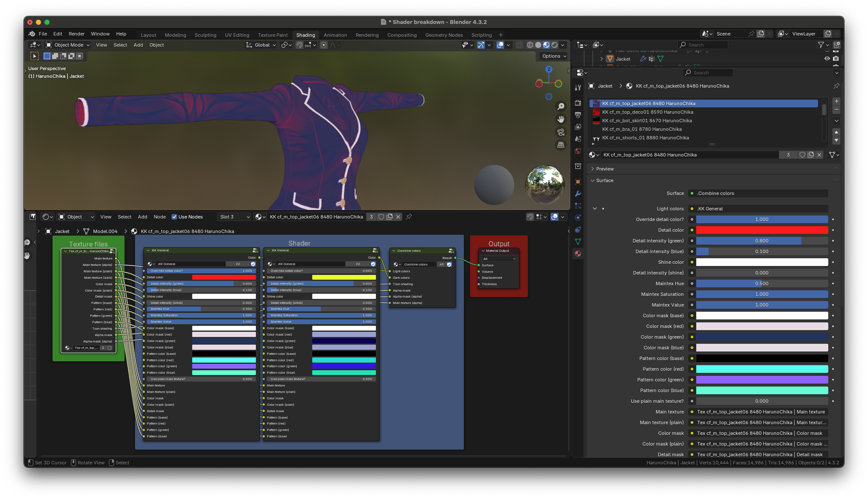This screenshot has width=868, height=499.
Task: Pin the node editor material
Action: [x=409, y=217]
